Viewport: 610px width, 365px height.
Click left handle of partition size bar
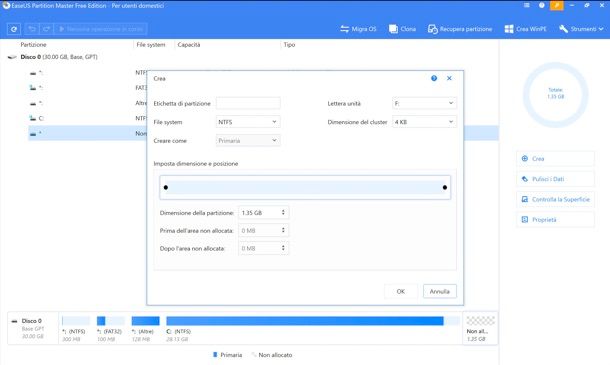click(x=166, y=188)
